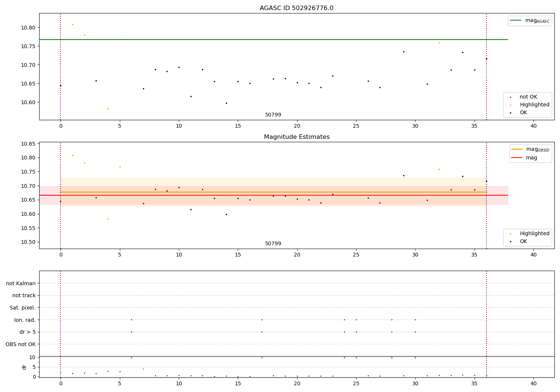Click the 'dr > 5' axis label
This screenshot has height=392, width=560.
tap(28, 332)
